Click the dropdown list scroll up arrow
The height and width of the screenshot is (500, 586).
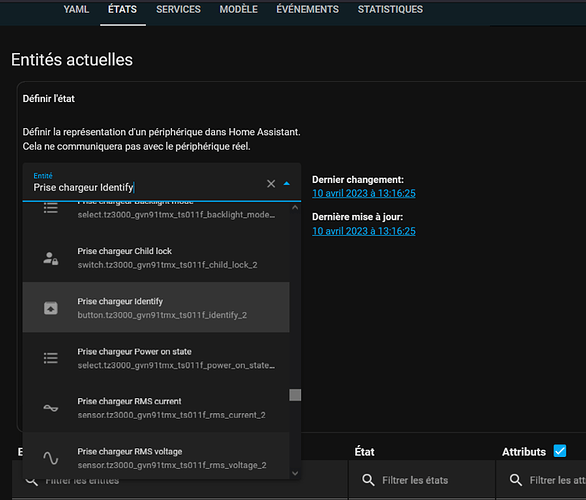295,207
